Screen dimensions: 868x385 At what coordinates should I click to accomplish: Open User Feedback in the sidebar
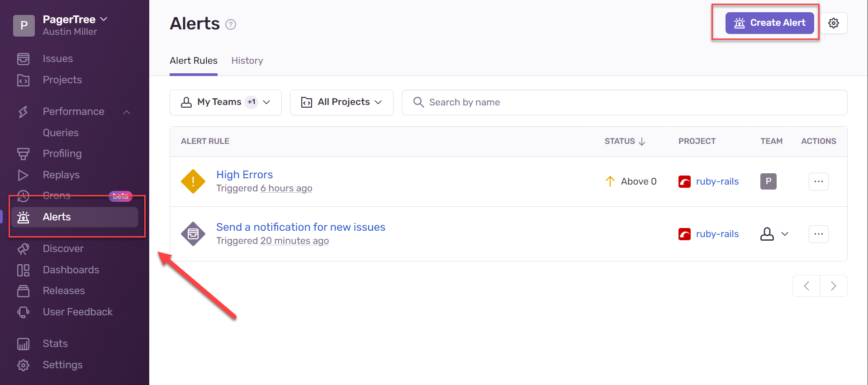pos(77,312)
